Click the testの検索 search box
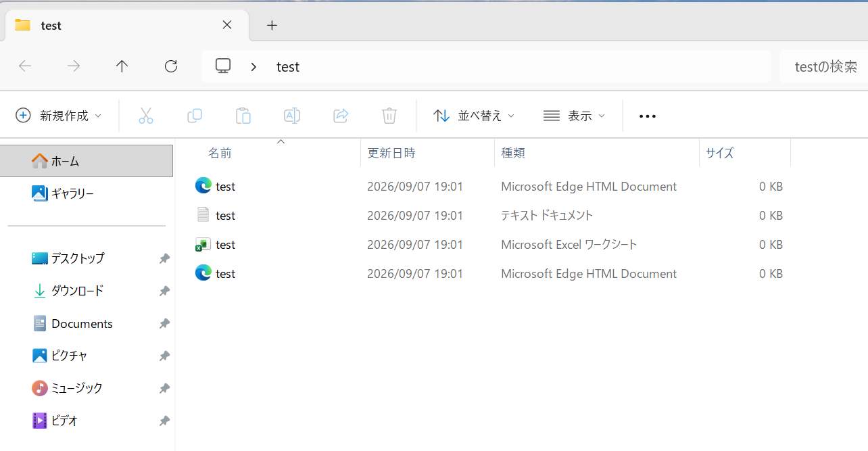 (x=823, y=66)
